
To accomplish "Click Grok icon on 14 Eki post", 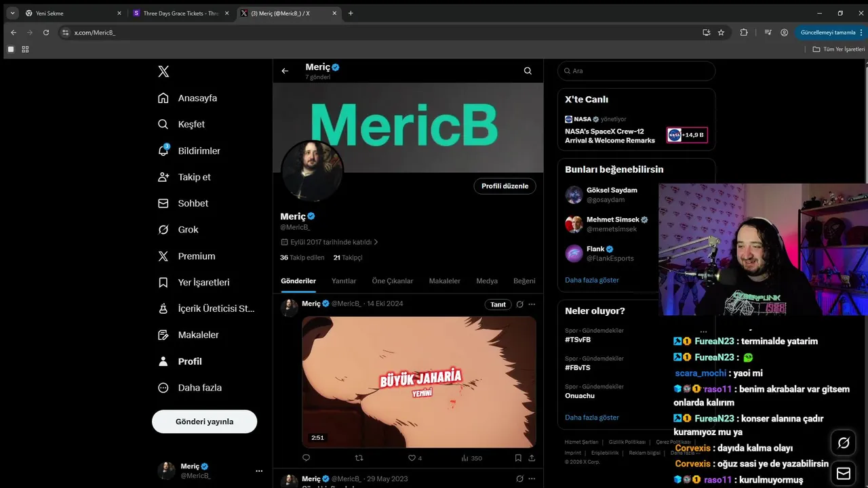I will [x=519, y=304].
